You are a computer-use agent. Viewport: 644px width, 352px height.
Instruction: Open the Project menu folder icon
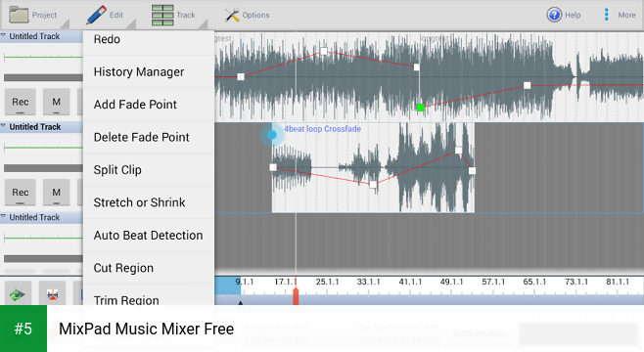[x=20, y=15]
